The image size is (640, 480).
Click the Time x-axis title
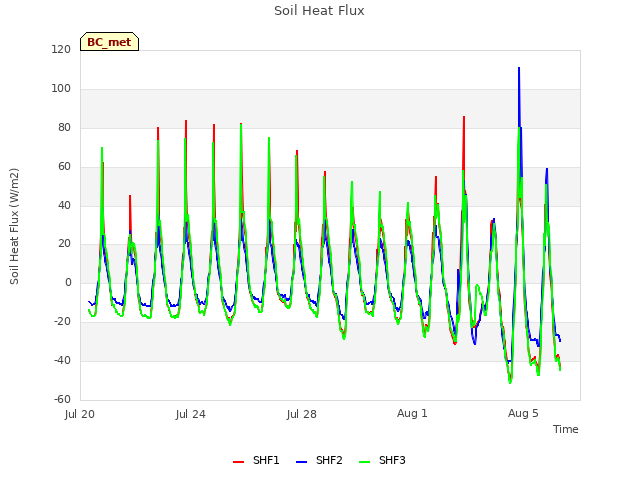pos(565,429)
